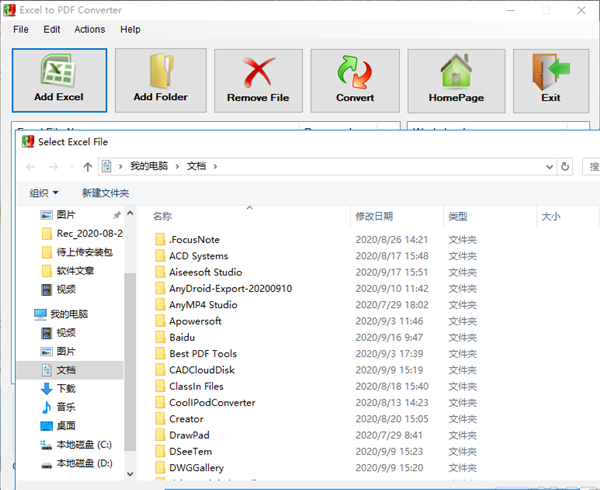
Task: Open the File menu
Action: click(21, 29)
